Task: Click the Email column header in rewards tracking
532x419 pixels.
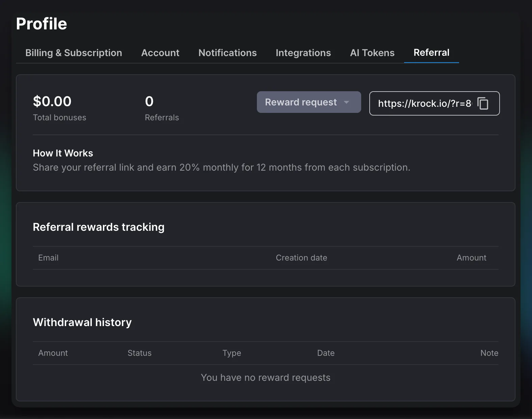Action: [48, 258]
